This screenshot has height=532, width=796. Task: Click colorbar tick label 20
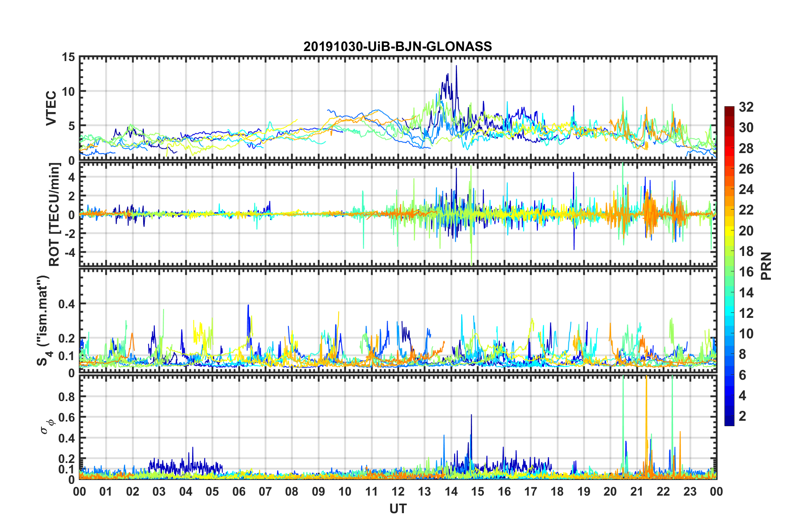click(746, 231)
